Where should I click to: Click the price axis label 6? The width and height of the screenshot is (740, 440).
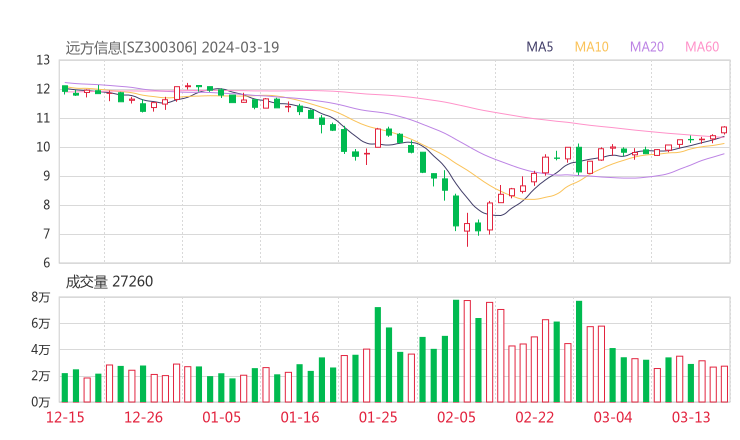46,264
